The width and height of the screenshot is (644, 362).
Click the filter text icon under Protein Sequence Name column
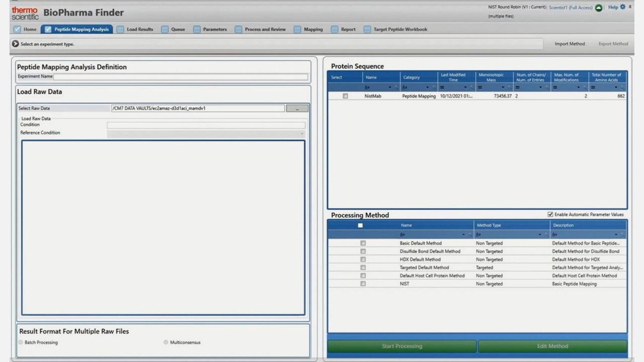[368, 87]
